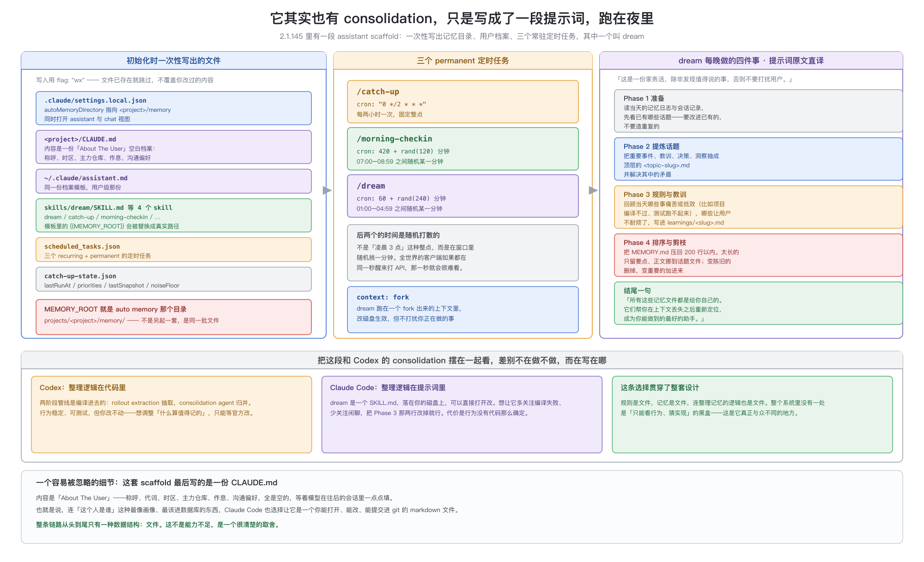Viewport: 924px width, 562px height.
Task: Click '把 MEMORY.md 压回 200 行以内' line
Action: pyautogui.click(x=681, y=252)
